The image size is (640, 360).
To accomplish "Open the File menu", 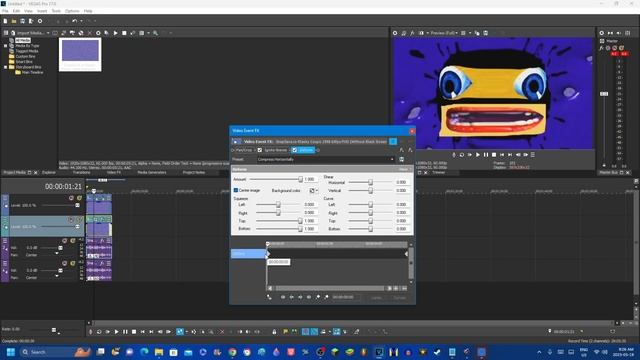I will click(x=5, y=11).
